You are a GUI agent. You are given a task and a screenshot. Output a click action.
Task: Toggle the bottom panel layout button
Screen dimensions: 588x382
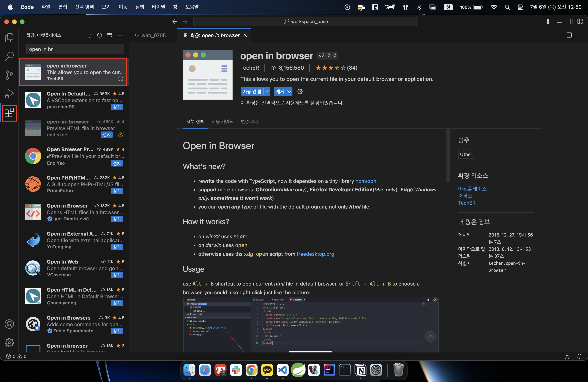pos(560,22)
